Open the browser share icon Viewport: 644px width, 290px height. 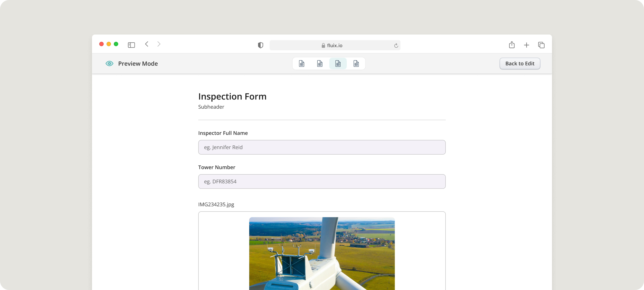point(512,45)
